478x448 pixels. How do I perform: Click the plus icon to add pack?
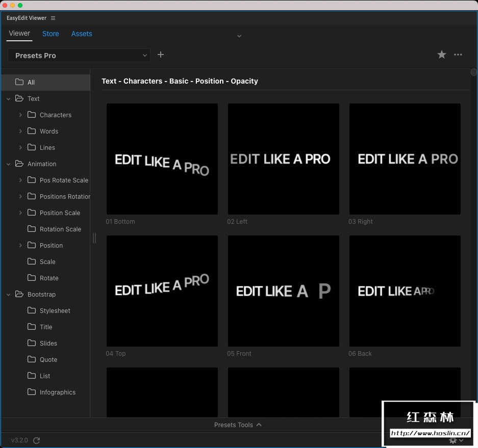point(161,55)
